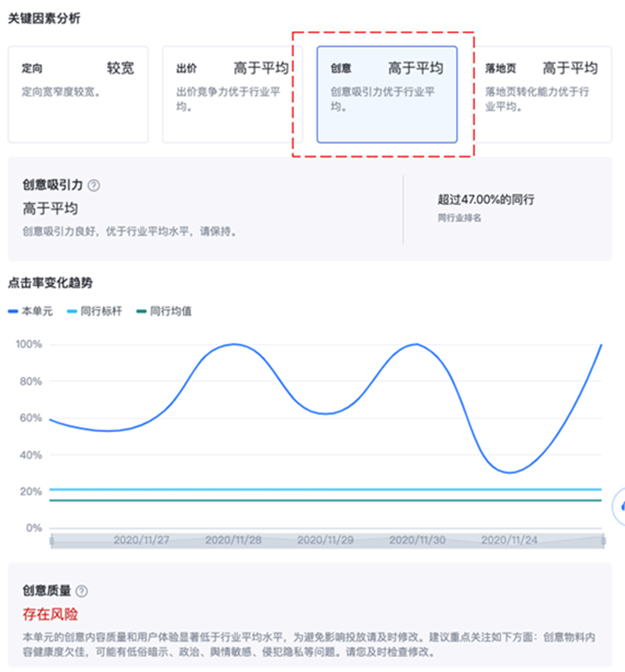Click 2020/11/28 on the date range bar
The image size is (625, 672).
tap(233, 540)
